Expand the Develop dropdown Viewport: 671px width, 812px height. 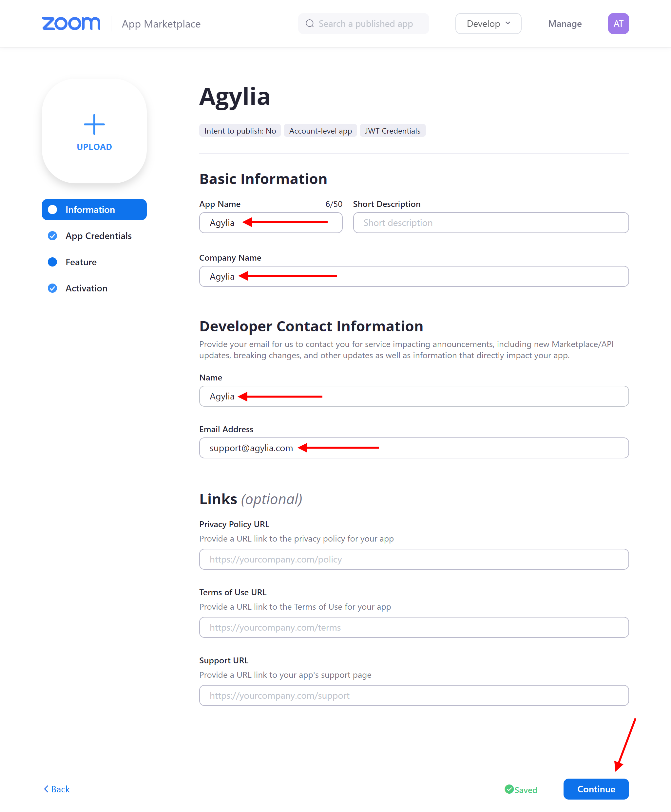tap(488, 24)
